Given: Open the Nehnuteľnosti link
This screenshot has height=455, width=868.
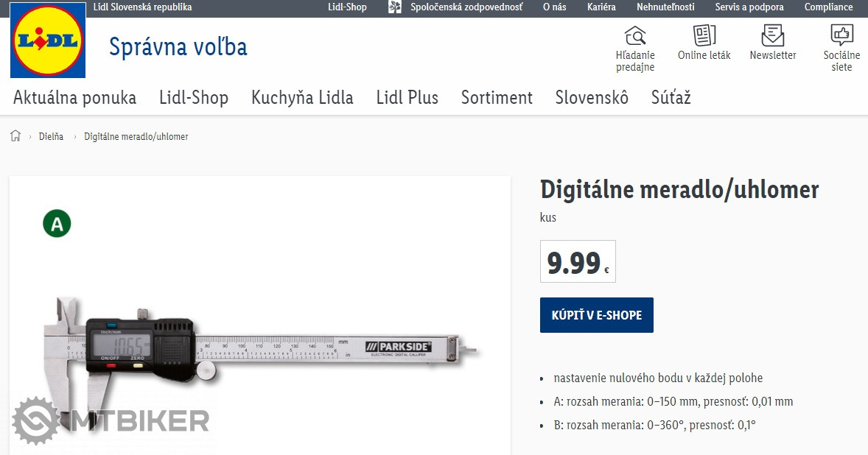Looking at the screenshot, I should point(665,7).
